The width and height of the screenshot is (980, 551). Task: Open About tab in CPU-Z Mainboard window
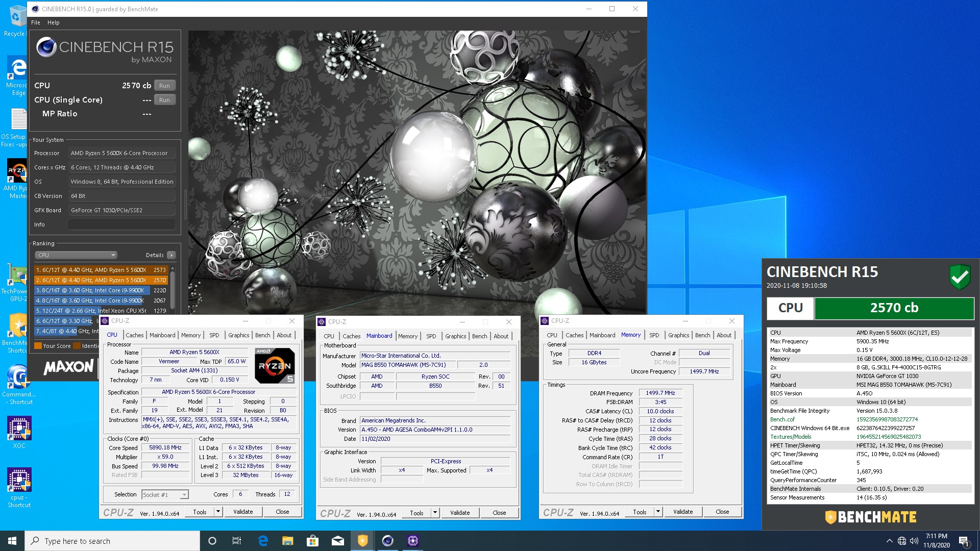[x=501, y=336]
